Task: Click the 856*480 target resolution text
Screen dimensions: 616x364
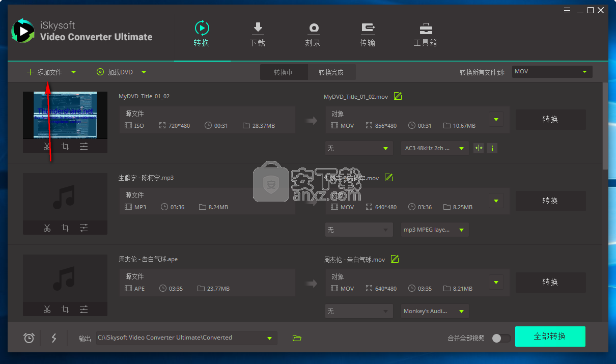Action: pyautogui.click(x=386, y=126)
